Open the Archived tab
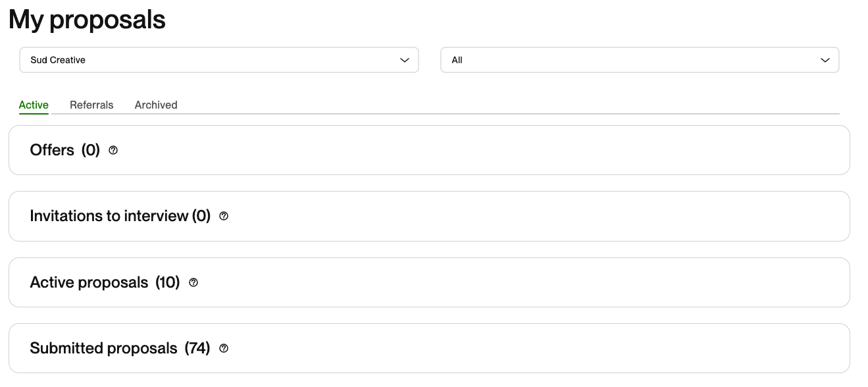This screenshot has width=868, height=387. tap(156, 105)
